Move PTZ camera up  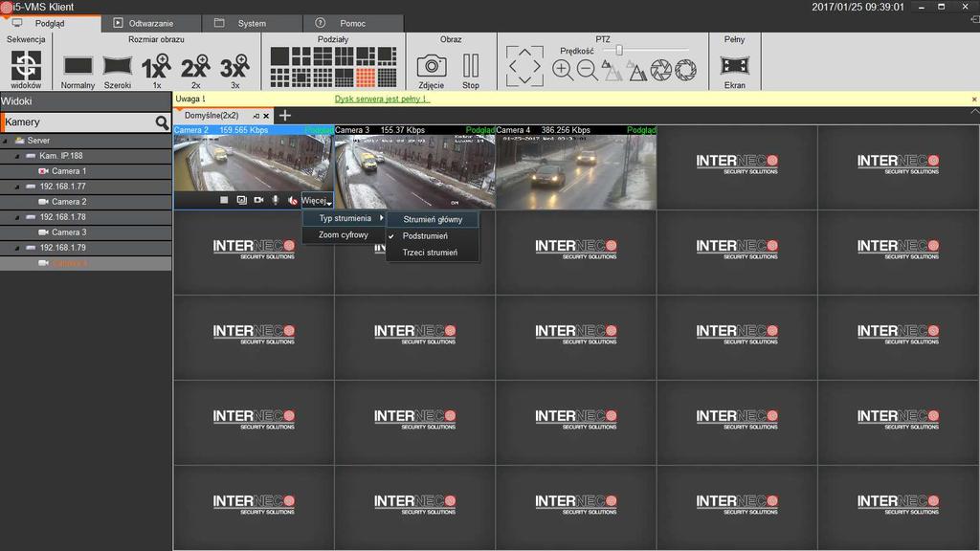click(x=524, y=52)
